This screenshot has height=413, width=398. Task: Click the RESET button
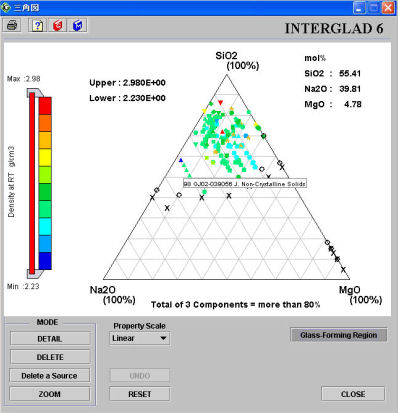pyautogui.click(x=139, y=394)
